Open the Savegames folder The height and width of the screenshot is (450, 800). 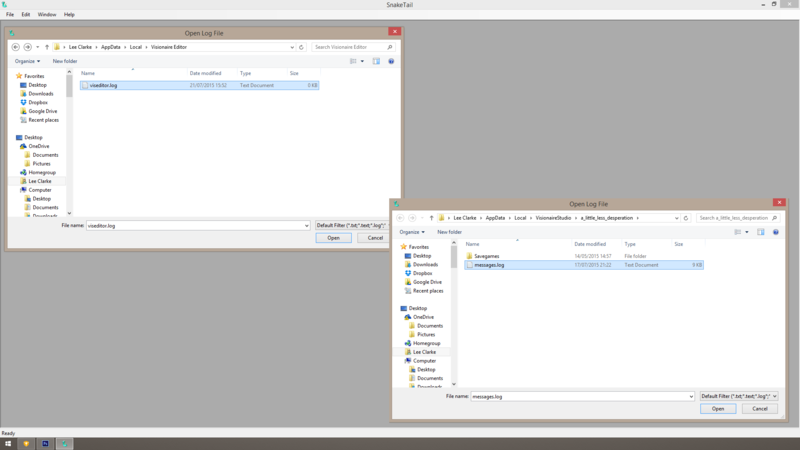pyautogui.click(x=486, y=256)
